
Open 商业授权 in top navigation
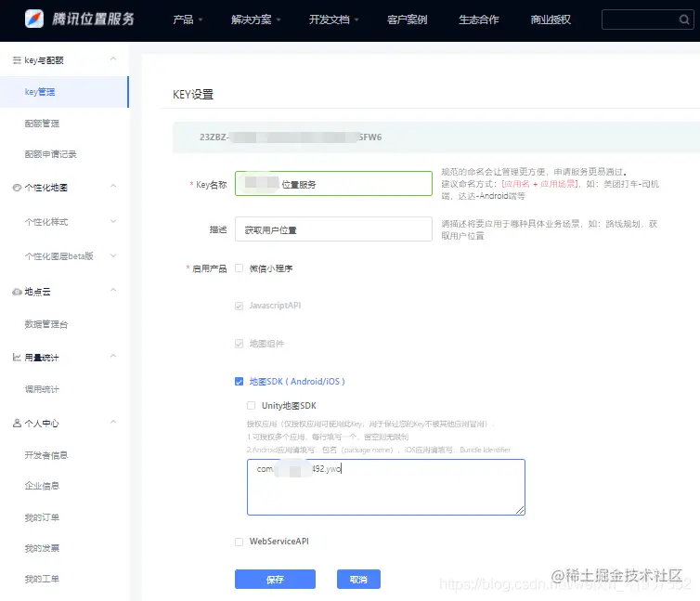[551, 20]
